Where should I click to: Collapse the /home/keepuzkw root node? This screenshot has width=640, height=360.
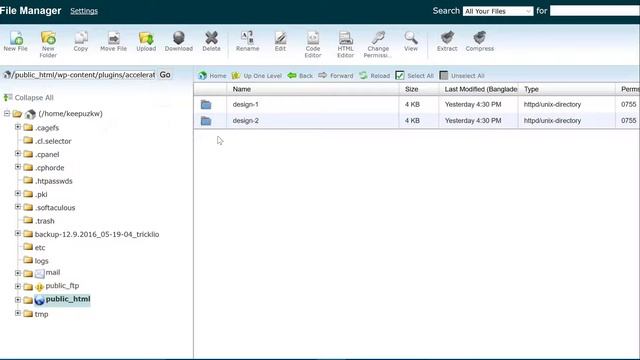point(7,113)
